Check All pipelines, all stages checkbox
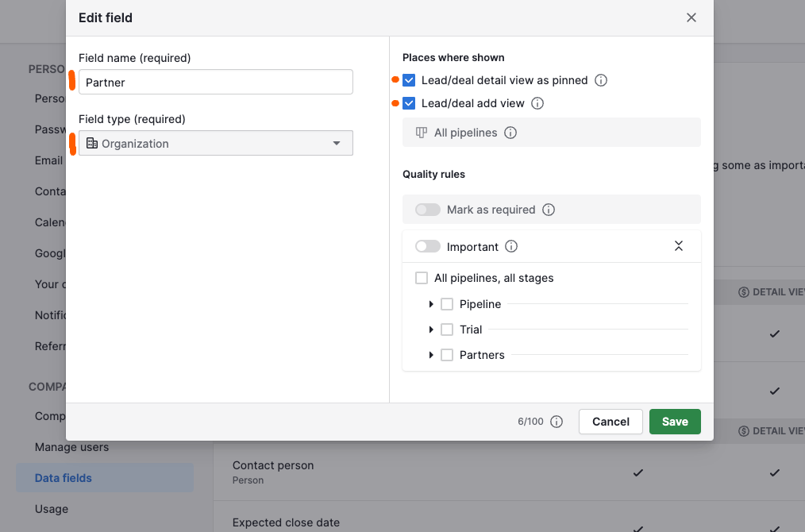The height and width of the screenshot is (532, 805). point(422,279)
